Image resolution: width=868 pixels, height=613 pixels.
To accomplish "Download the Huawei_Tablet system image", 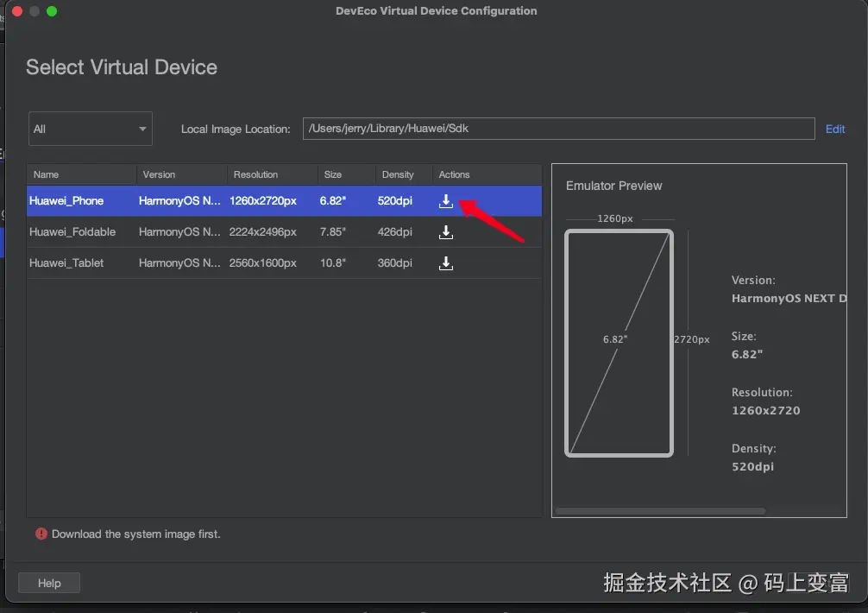I will pos(445,263).
